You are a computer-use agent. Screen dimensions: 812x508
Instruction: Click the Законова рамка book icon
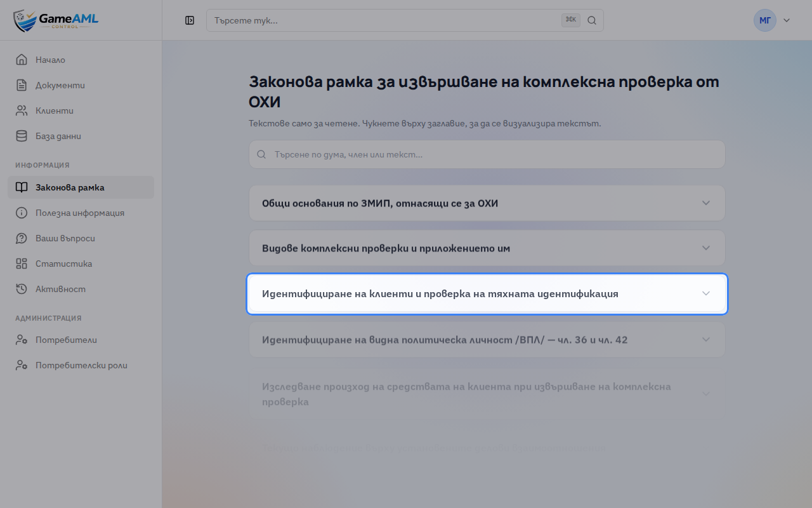tap(22, 187)
